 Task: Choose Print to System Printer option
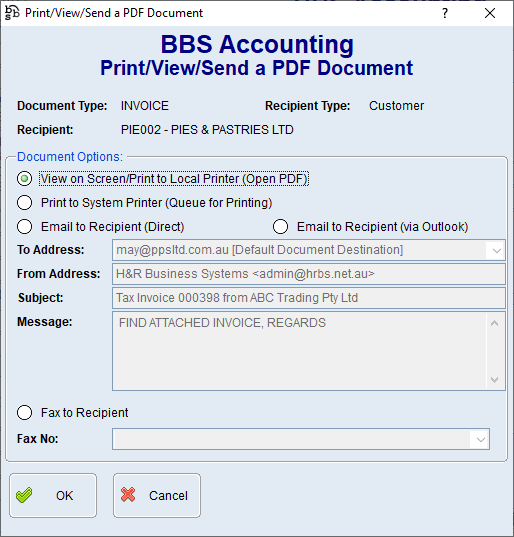[x=25, y=203]
